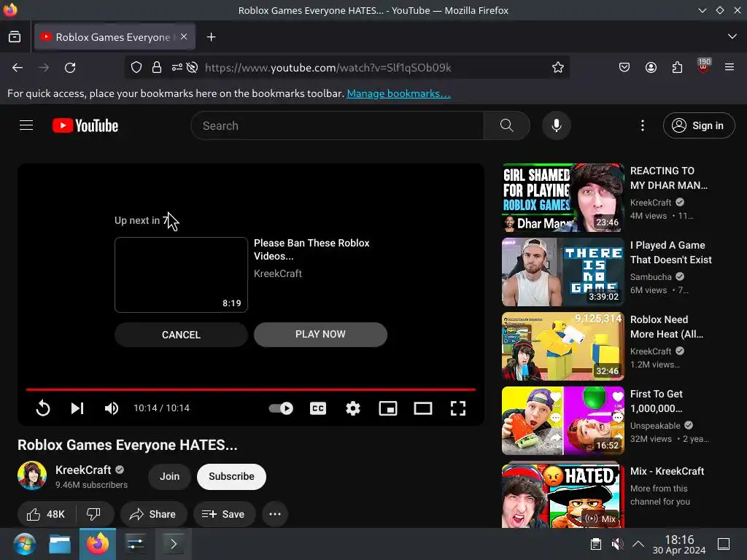
Task: Open the clock showing 18:16
Action: (679, 544)
